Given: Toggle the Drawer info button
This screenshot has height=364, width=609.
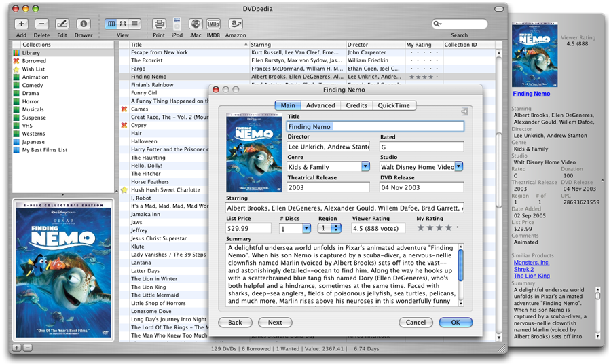Looking at the screenshot, I should click(x=83, y=24).
